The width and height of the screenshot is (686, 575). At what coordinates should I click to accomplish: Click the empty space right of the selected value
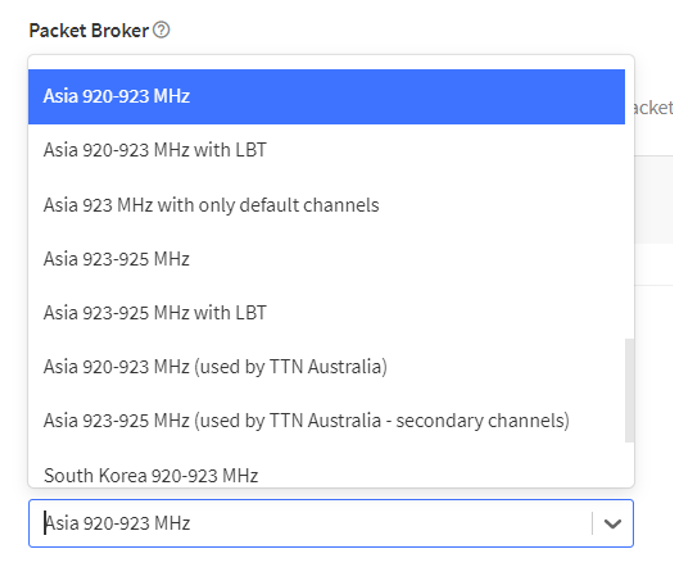pos(400,523)
